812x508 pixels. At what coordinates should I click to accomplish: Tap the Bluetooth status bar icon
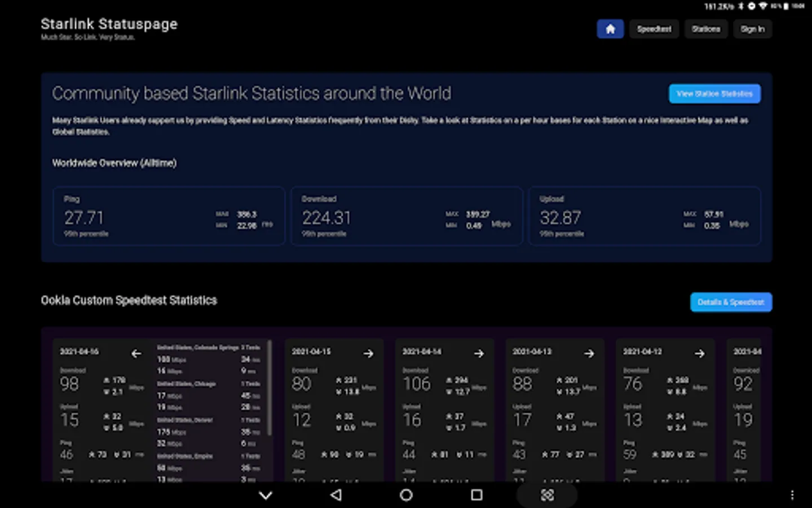click(x=741, y=6)
